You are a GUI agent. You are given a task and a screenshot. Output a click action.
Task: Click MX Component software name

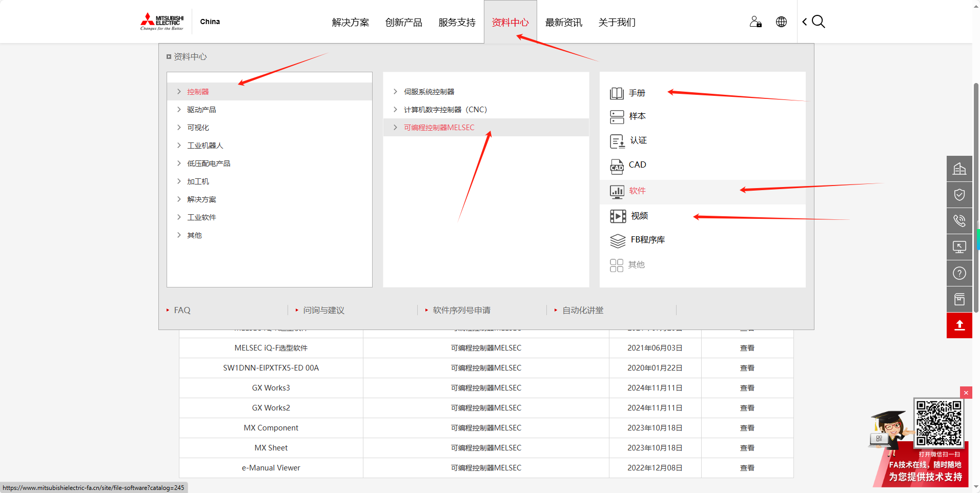[x=271, y=428]
